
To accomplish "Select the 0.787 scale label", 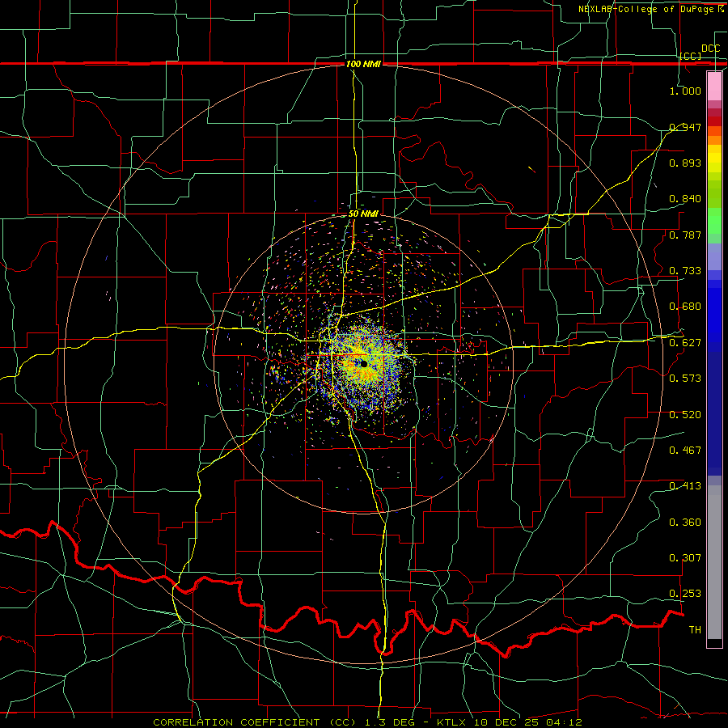I will point(685,235).
